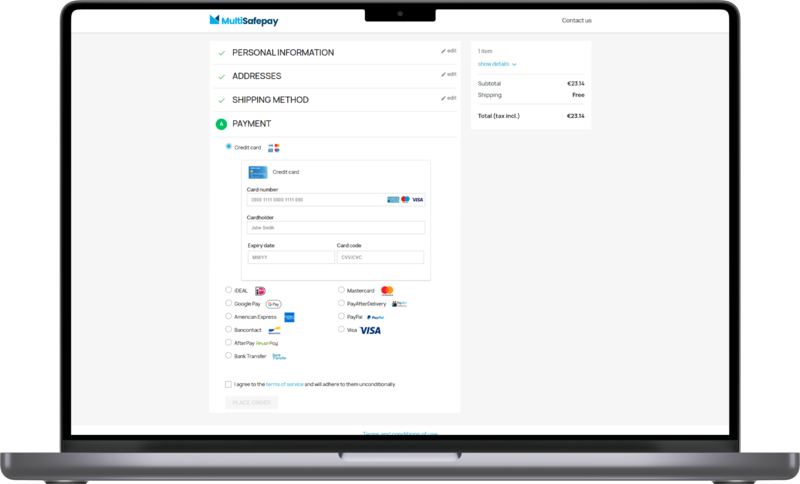Click the Shipping Free value
The height and width of the screenshot is (484, 800).
pyautogui.click(x=578, y=95)
